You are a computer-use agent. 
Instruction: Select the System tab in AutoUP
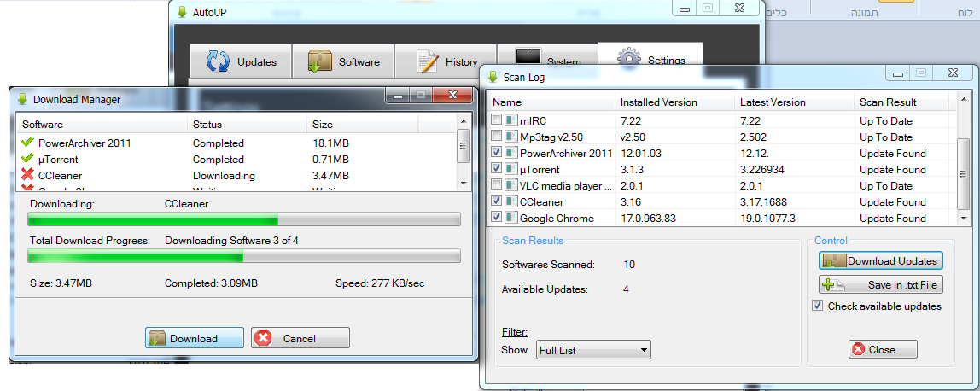(x=547, y=61)
